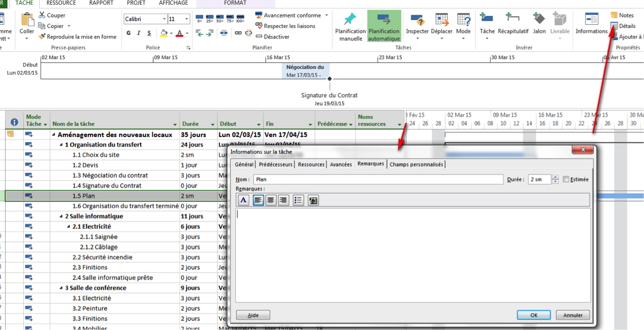Toggle bulleted list in notes

pyautogui.click(x=298, y=200)
